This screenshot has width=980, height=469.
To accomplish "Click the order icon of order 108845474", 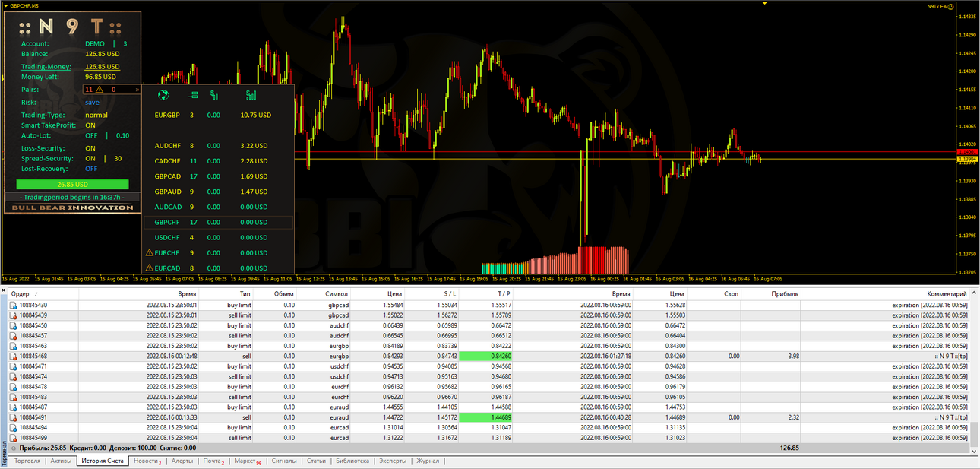I will tap(13, 376).
